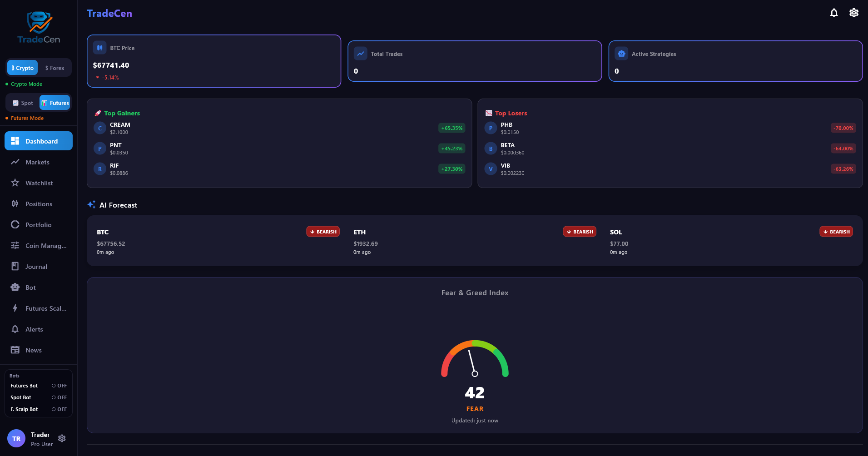Click BETA -64.00% loss badge
868x456 pixels.
[843, 149]
